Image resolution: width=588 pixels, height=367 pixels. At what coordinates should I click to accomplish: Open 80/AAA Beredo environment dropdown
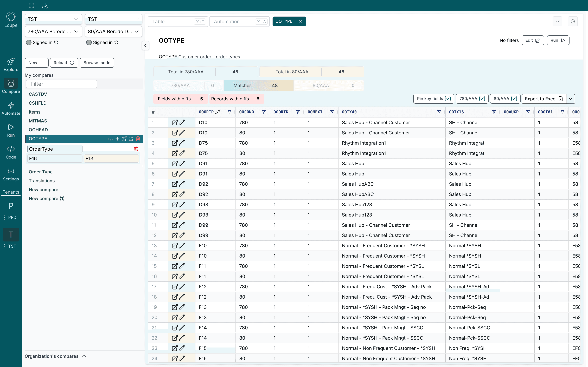coord(113,32)
